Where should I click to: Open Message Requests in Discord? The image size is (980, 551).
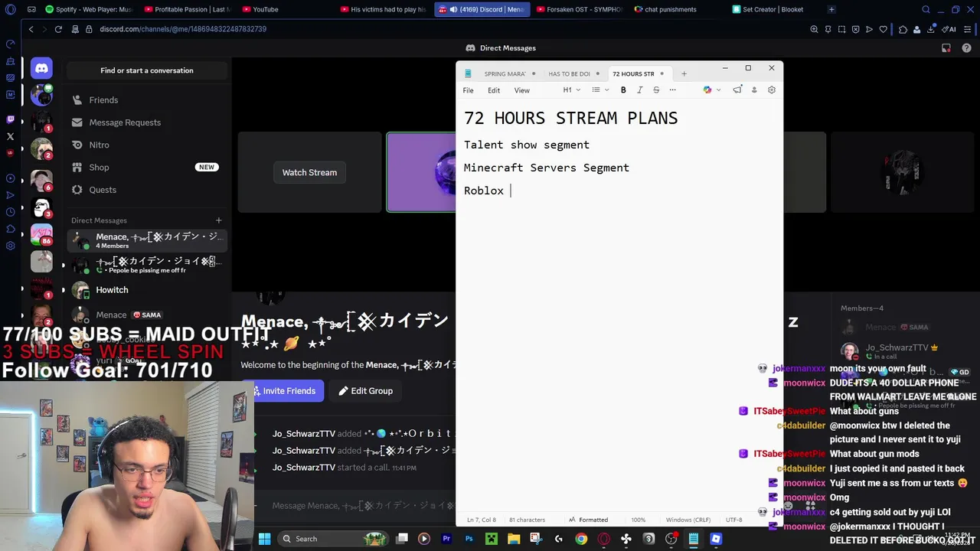[146, 122]
